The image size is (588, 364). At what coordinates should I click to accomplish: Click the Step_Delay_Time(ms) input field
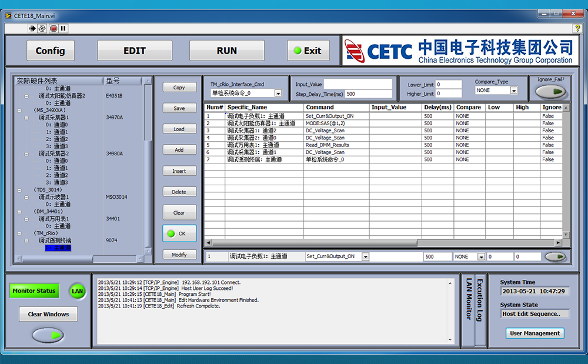(x=369, y=94)
